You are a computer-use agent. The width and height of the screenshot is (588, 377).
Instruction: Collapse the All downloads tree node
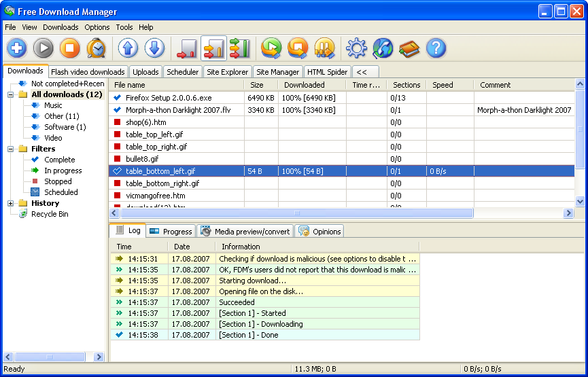(x=12, y=94)
